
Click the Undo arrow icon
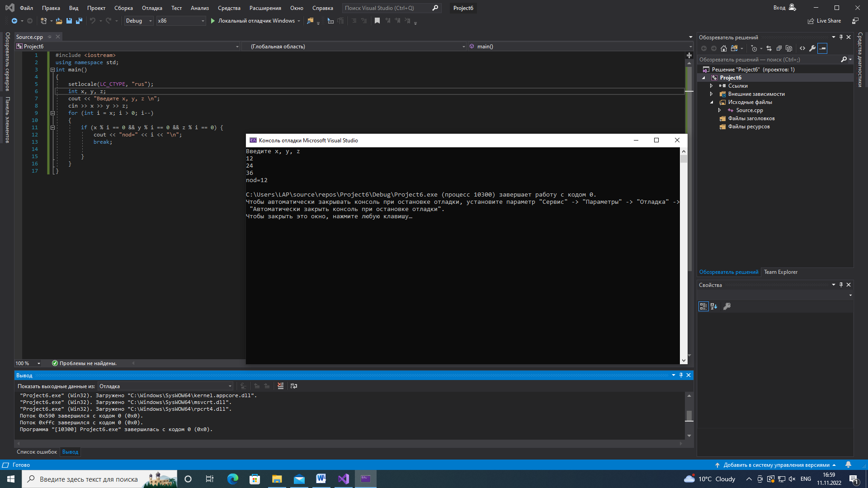click(x=93, y=21)
